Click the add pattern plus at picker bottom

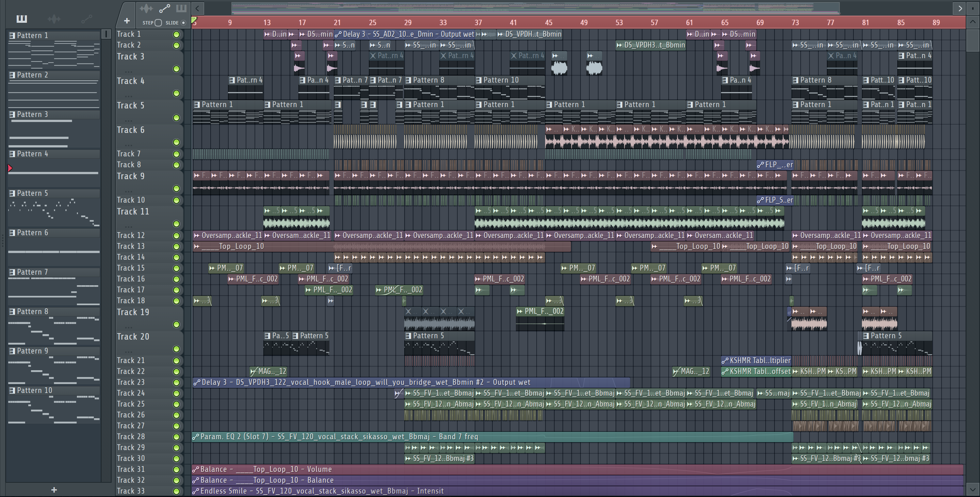pos(54,490)
